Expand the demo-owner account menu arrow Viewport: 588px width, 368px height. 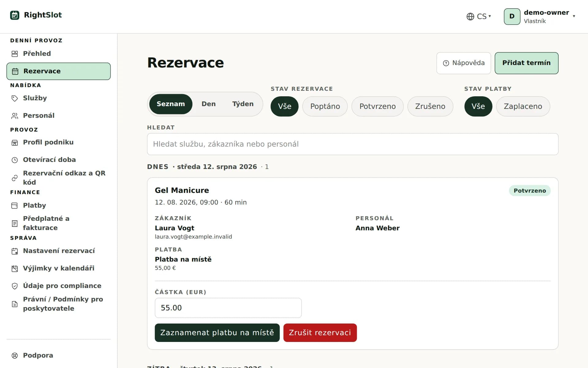click(574, 16)
